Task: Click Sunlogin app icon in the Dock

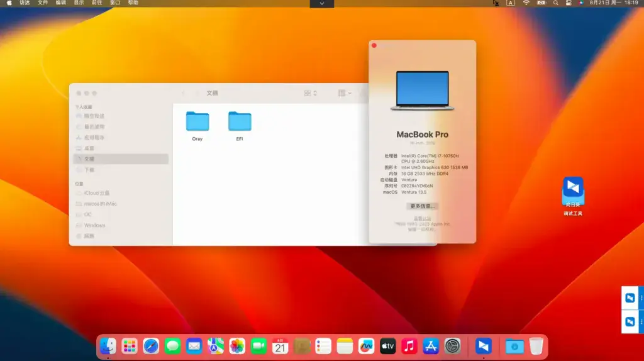Action: [484, 346]
